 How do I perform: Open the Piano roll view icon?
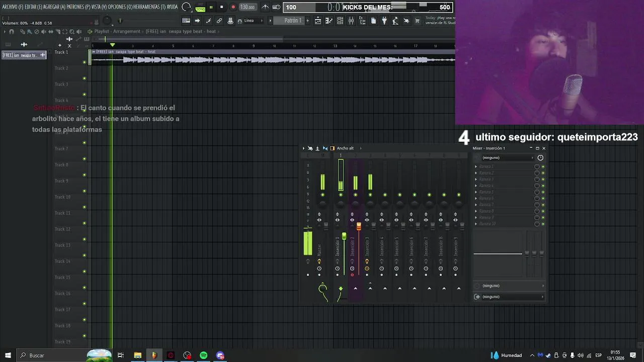coord(329,21)
